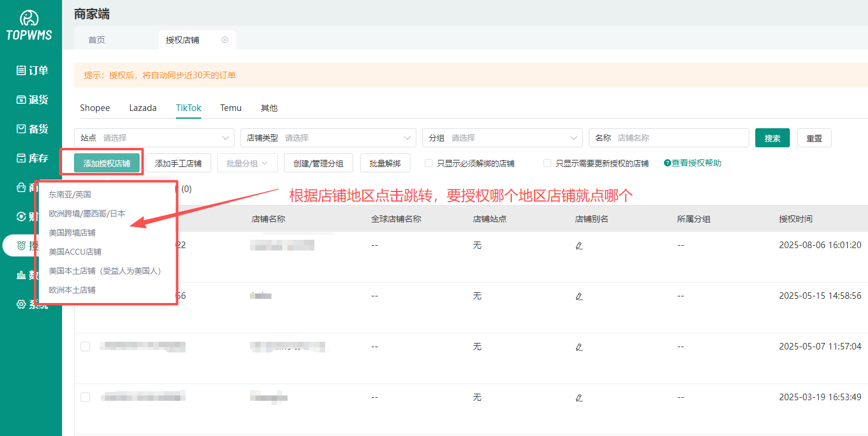868x436 pixels.
Task: Click the 名称 store name input field
Action: tap(680, 138)
